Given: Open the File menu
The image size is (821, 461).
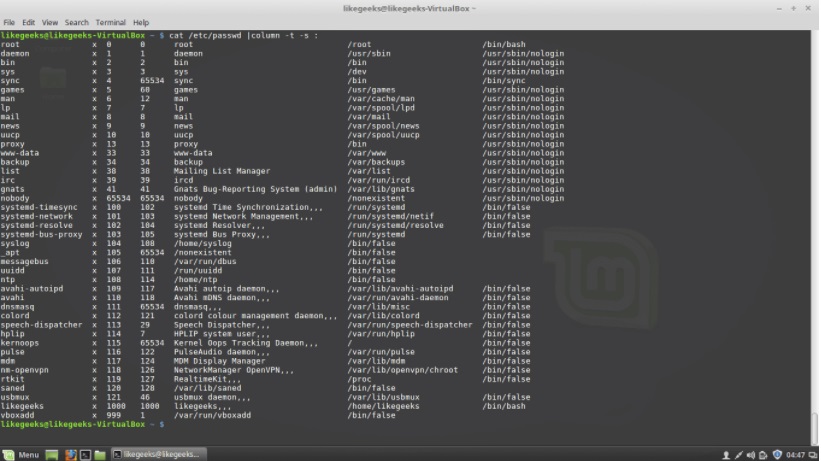Looking at the screenshot, I should 9,22.
